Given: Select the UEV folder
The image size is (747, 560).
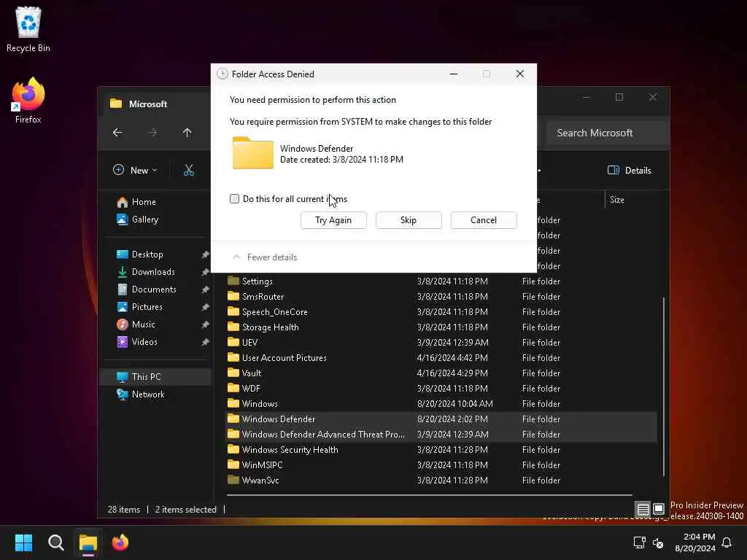Looking at the screenshot, I should pos(441,343).
